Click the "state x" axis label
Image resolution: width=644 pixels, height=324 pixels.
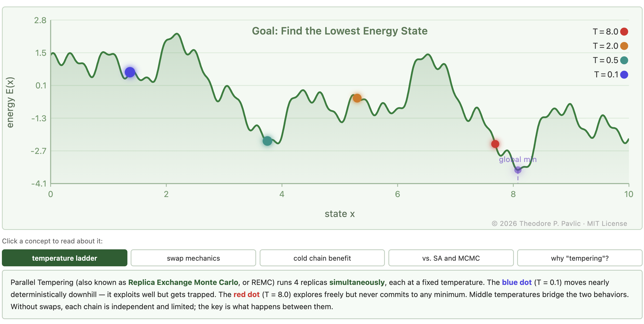pyautogui.click(x=340, y=214)
